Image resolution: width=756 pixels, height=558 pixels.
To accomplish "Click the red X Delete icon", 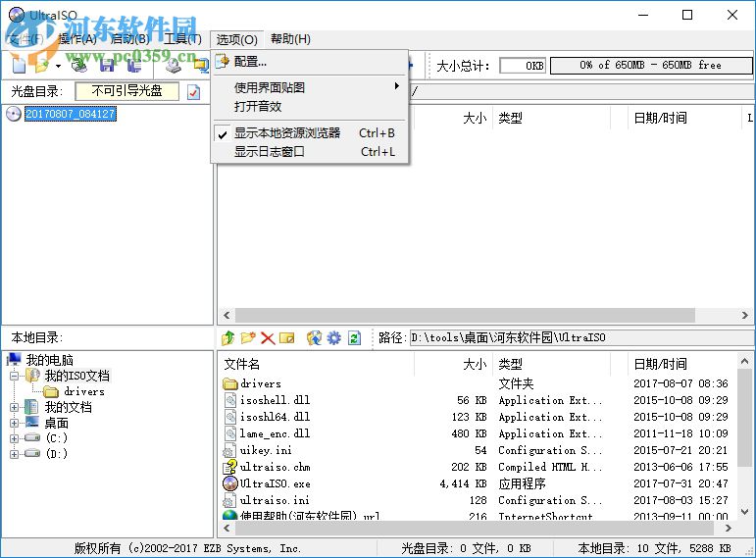I will pos(268,337).
